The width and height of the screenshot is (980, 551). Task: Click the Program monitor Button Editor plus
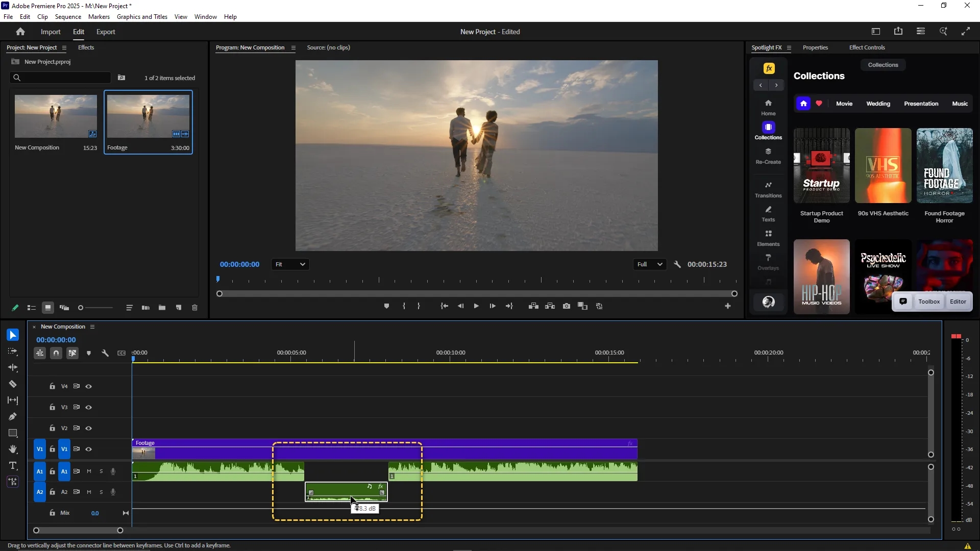[x=727, y=306]
